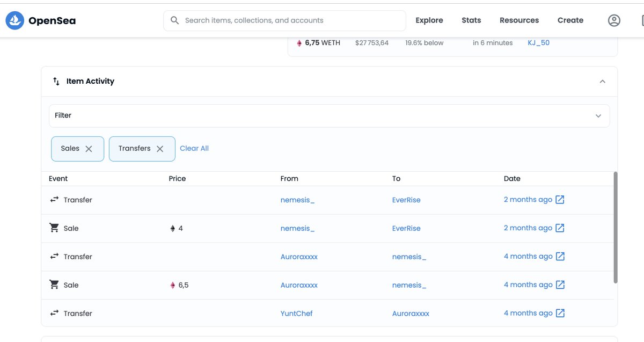Remove the Transfers filter chip
644x342 pixels.
click(160, 149)
